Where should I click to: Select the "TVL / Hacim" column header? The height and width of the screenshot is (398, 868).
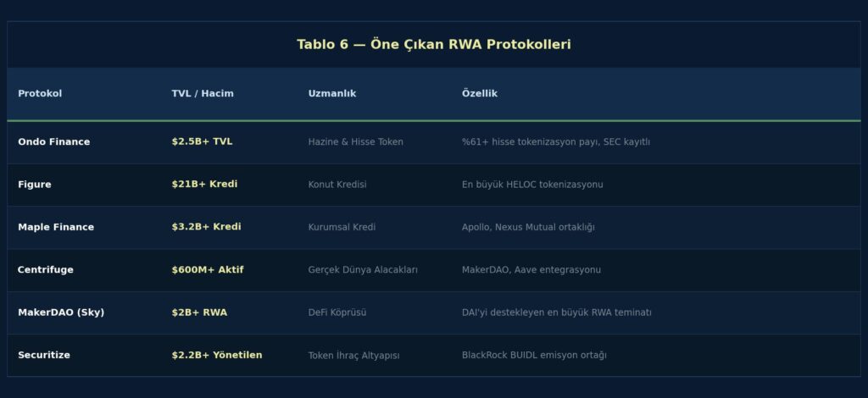pos(203,94)
